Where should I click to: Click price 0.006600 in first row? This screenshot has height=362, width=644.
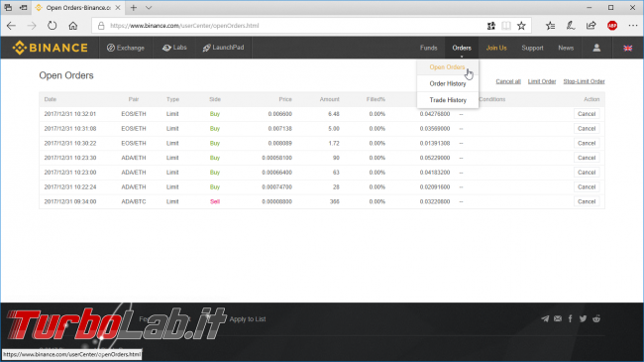tap(279, 114)
